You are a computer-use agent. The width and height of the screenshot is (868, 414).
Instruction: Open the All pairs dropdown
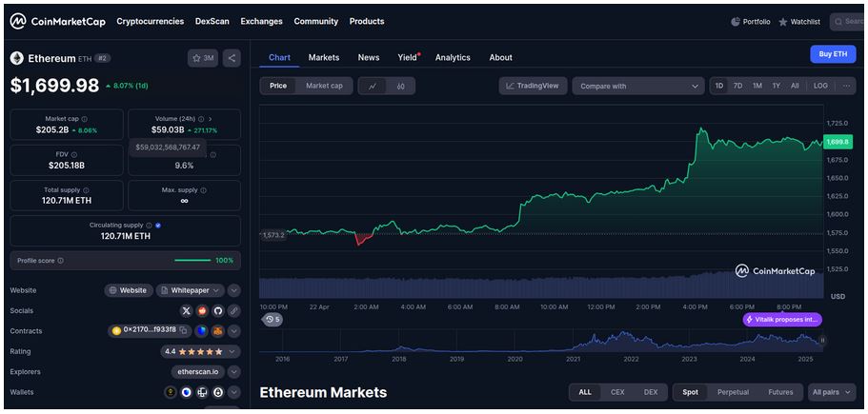(x=832, y=392)
